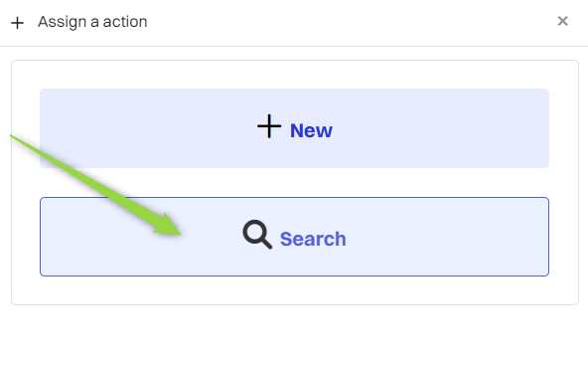This screenshot has height=365, width=588.
Task: Click the 'Assign a action' title text
Action: 92,22
